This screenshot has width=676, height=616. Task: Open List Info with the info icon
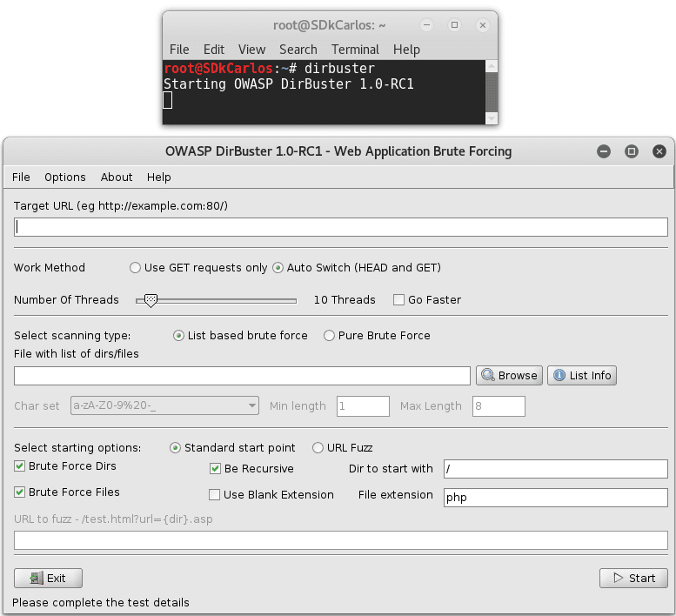tap(581, 375)
